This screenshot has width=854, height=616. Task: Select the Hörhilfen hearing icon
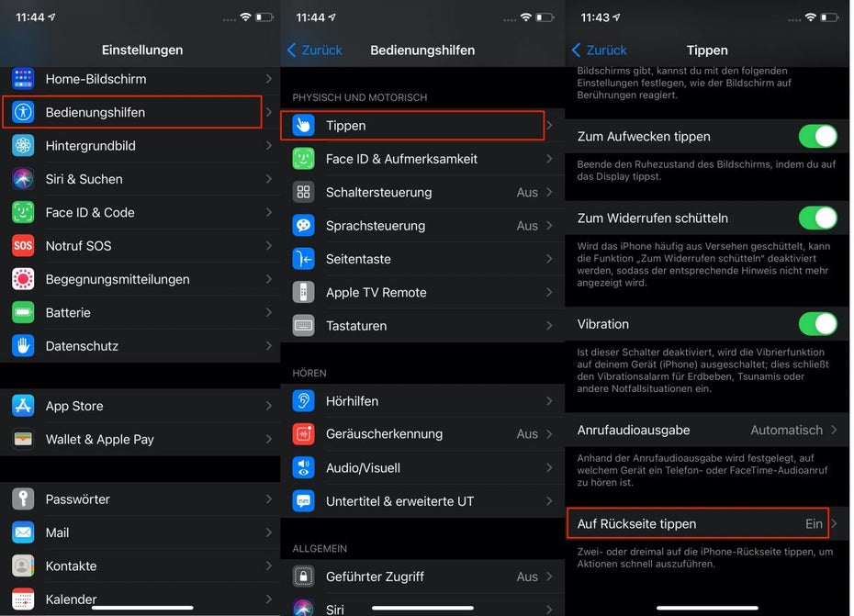tap(304, 400)
